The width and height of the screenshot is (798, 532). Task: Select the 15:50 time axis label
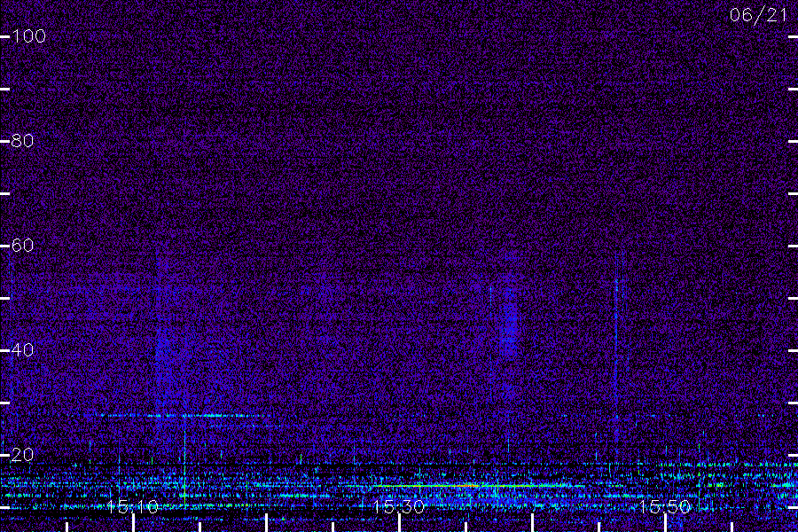pyautogui.click(x=665, y=506)
